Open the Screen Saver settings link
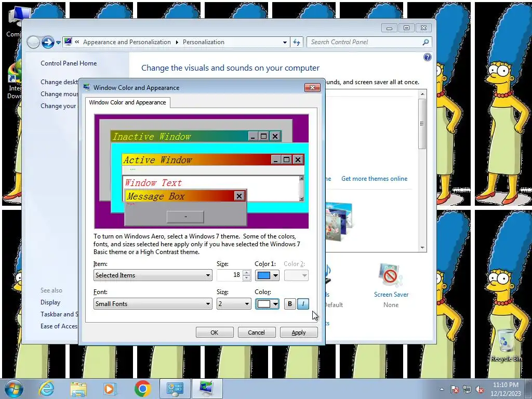 [391, 295]
